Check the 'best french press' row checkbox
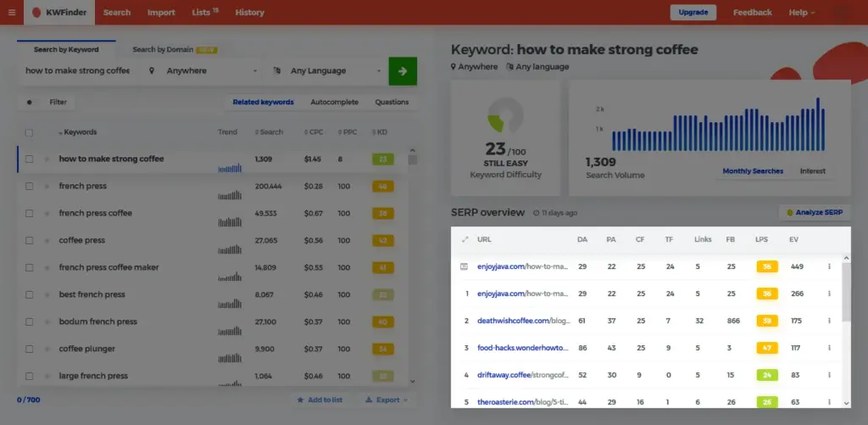This screenshot has height=425, width=868. coord(30,294)
